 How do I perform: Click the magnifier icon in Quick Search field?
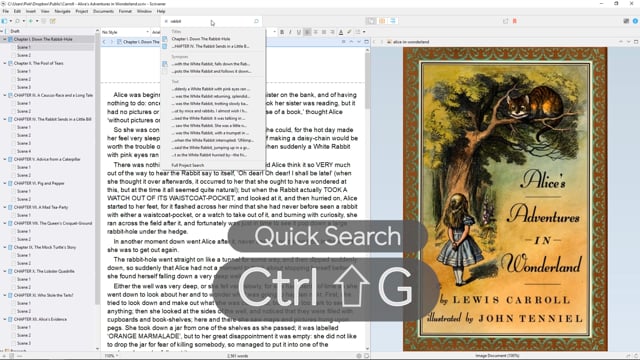(256, 21)
